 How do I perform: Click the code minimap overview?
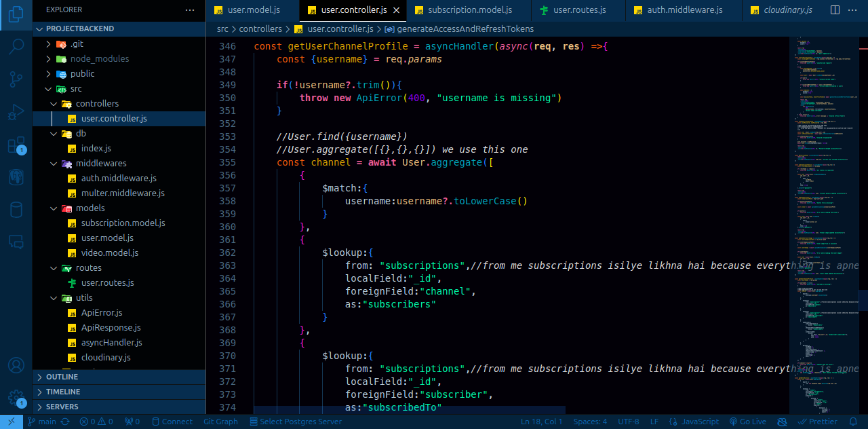(824, 224)
